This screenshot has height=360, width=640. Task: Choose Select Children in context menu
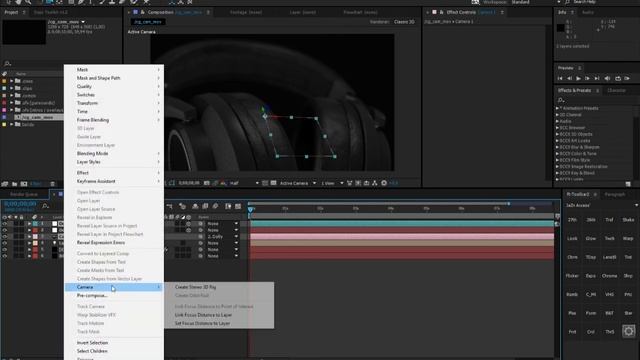(92, 351)
